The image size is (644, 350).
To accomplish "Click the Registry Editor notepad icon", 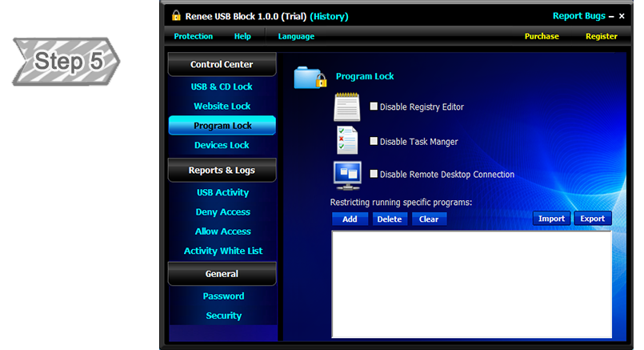I will pyautogui.click(x=346, y=107).
